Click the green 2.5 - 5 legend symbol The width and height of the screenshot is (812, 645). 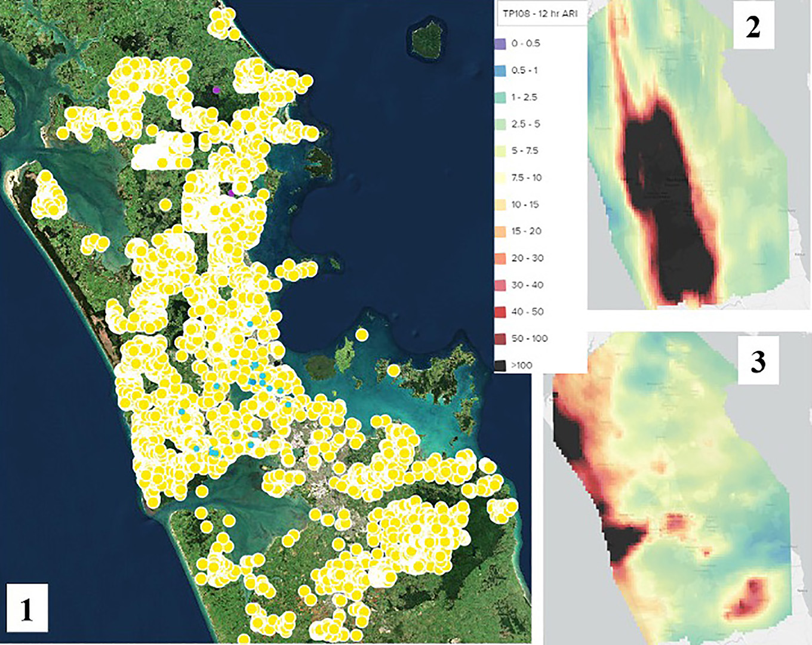(500, 124)
